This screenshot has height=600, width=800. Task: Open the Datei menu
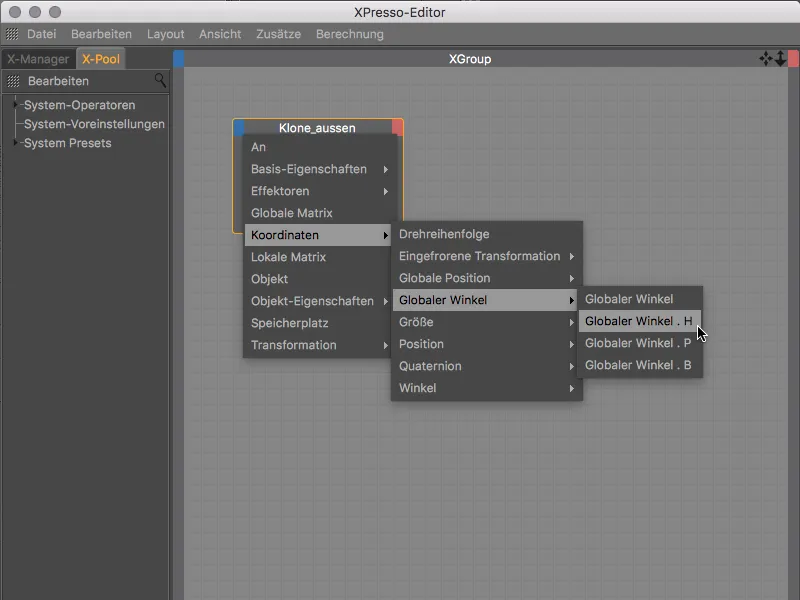click(41, 34)
